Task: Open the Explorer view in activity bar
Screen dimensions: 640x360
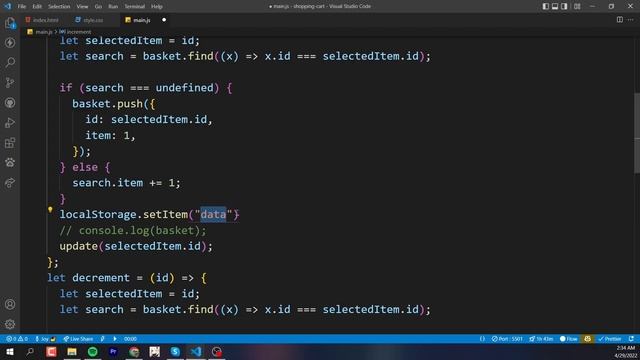Action: click(10, 23)
